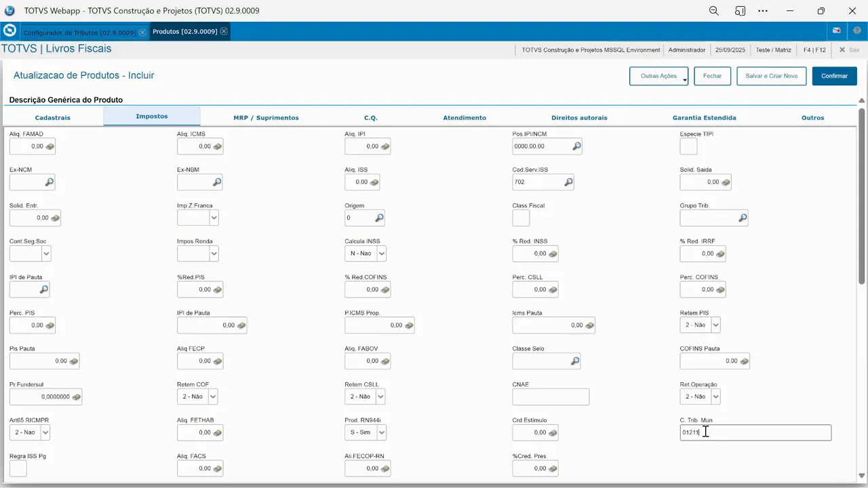Open the Cod.Serv.ISS lookup magnifier
This screenshot has height=488, width=868.
tap(568, 182)
